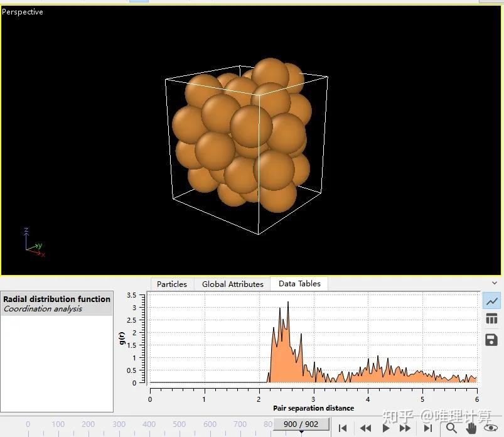Viewport: 504px width, 437px height.
Task: Select Radial distribution function list entry
Action: click(x=56, y=299)
